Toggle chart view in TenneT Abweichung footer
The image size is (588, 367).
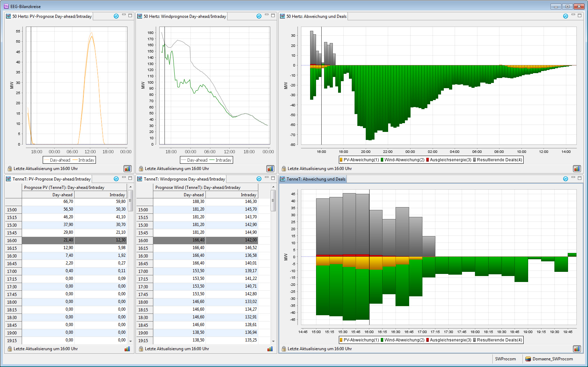576,349
